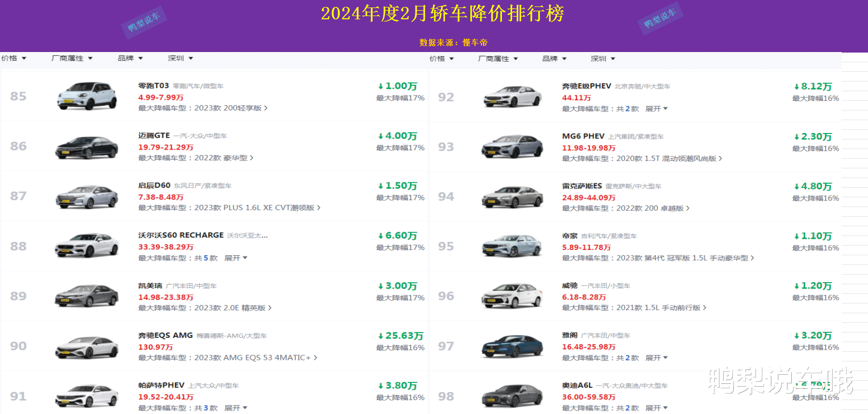Open 2023款 AMG EQS 53 4MATIC+ link
868x414 pixels.
[255, 358]
